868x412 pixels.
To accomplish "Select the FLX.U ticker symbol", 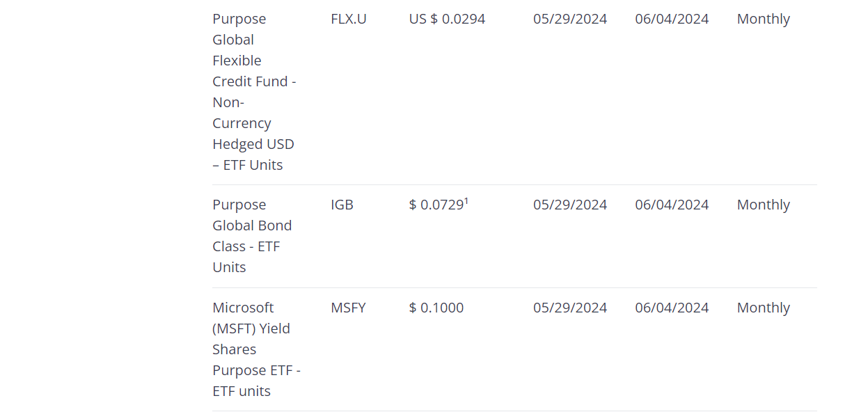I will tap(348, 19).
